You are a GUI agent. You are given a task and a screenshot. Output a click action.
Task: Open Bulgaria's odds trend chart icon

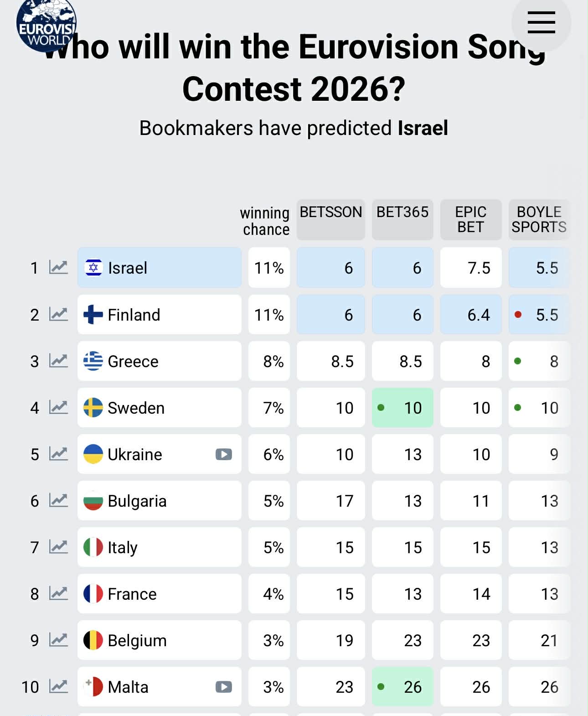(58, 500)
